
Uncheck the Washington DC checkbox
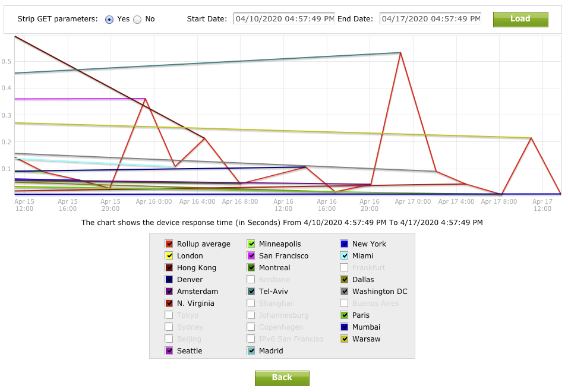[x=345, y=292]
